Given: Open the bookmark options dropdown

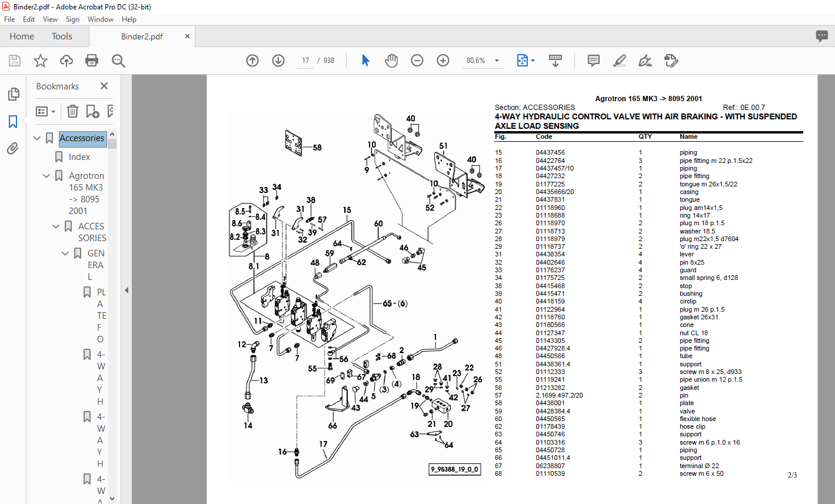Looking at the screenshot, I should coord(46,111).
